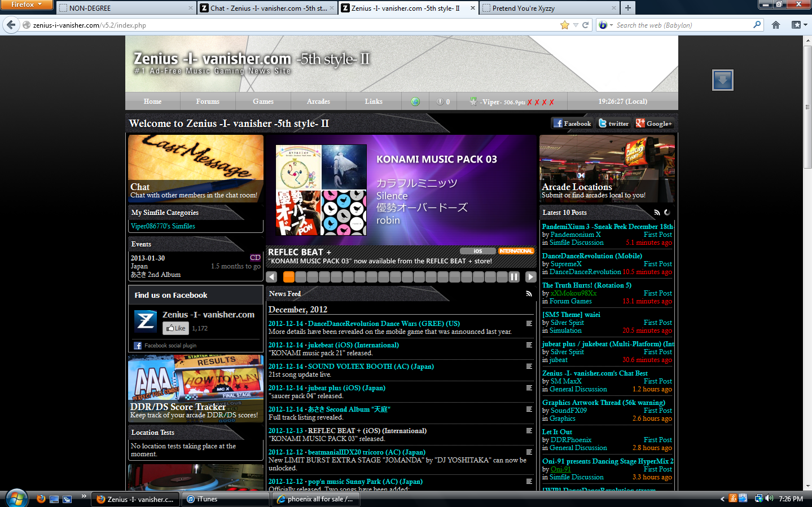Expand the DanceDanceRevolution Dance Wars news entry
This screenshot has width=812, height=507.
coord(529,324)
